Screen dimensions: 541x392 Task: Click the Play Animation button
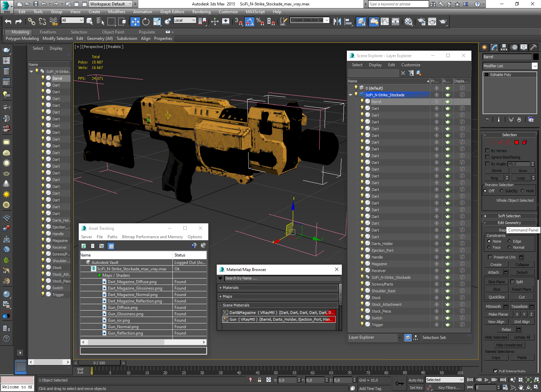pyautogui.click(x=486, y=380)
